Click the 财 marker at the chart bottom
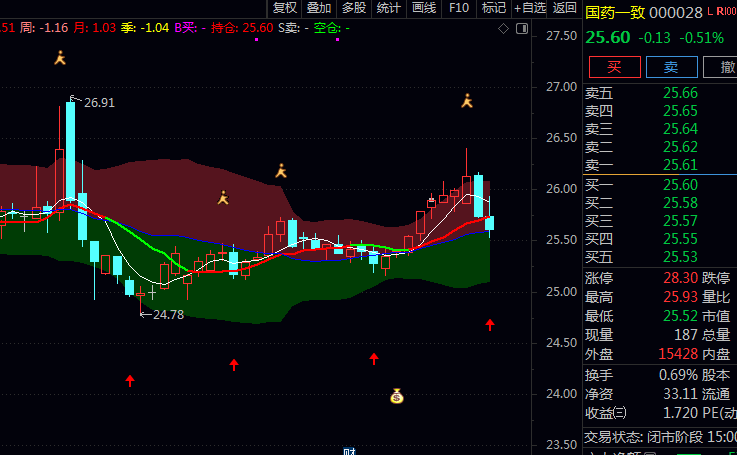737x455 pixels. 350,451
